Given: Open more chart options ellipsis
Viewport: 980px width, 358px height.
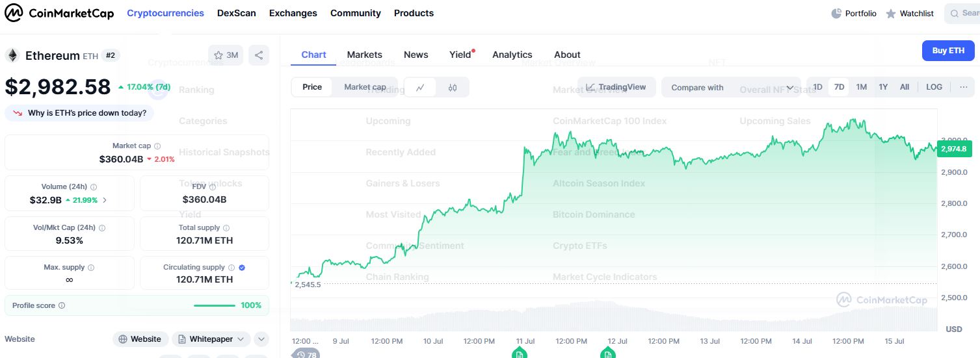Looking at the screenshot, I should [x=964, y=87].
